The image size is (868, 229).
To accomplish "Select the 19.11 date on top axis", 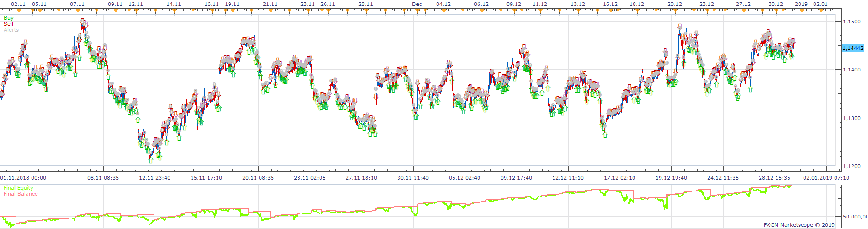I will tap(232, 4).
